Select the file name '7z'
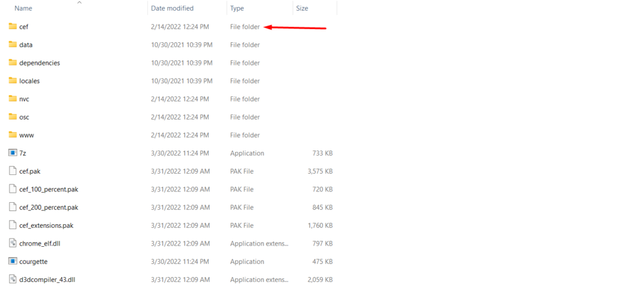 click(x=23, y=153)
